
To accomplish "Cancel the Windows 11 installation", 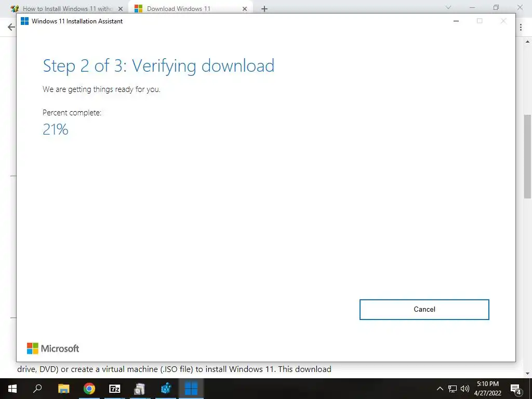I will pos(424,310).
